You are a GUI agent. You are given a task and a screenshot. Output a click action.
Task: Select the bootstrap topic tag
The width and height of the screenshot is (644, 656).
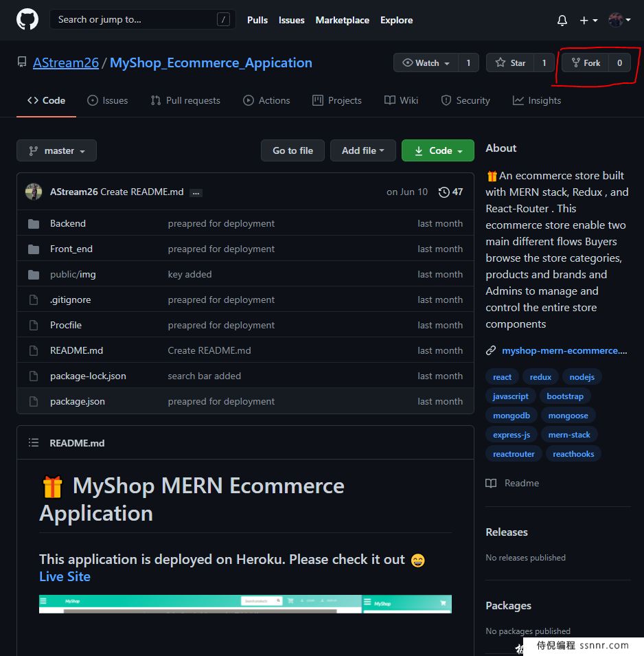coord(565,396)
